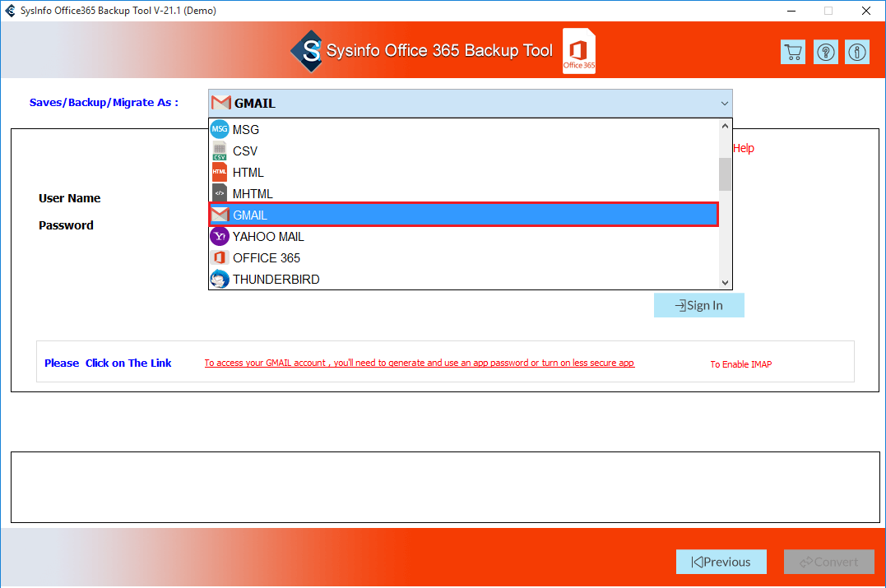Click the Convert button
886x588 pixels.
(829, 562)
